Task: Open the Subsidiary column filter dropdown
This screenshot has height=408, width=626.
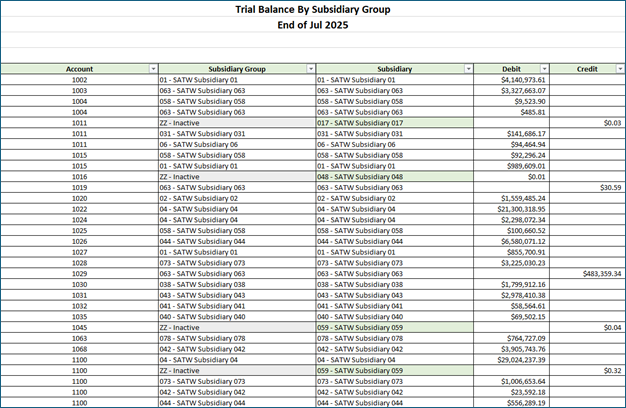Action: [x=468, y=69]
